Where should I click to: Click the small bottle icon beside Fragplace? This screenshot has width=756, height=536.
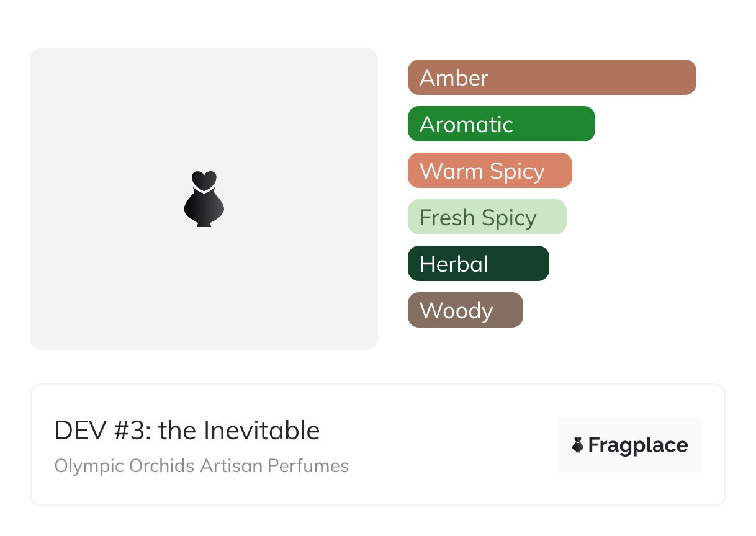pos(578,445)
